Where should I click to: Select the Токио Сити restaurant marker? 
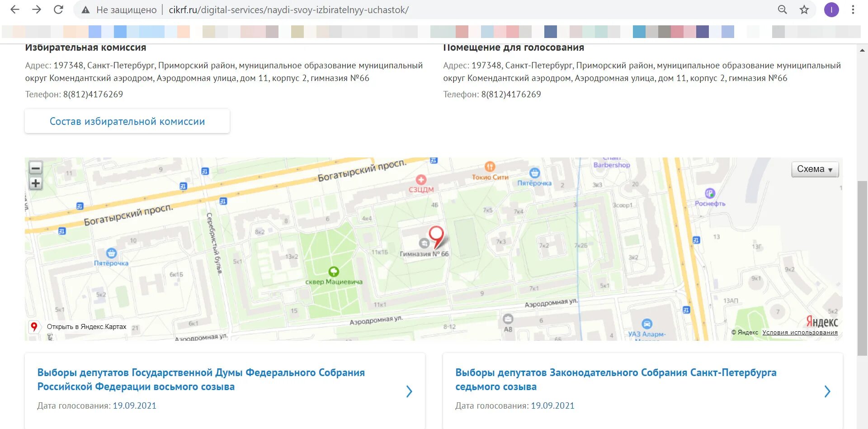[490, 166]
